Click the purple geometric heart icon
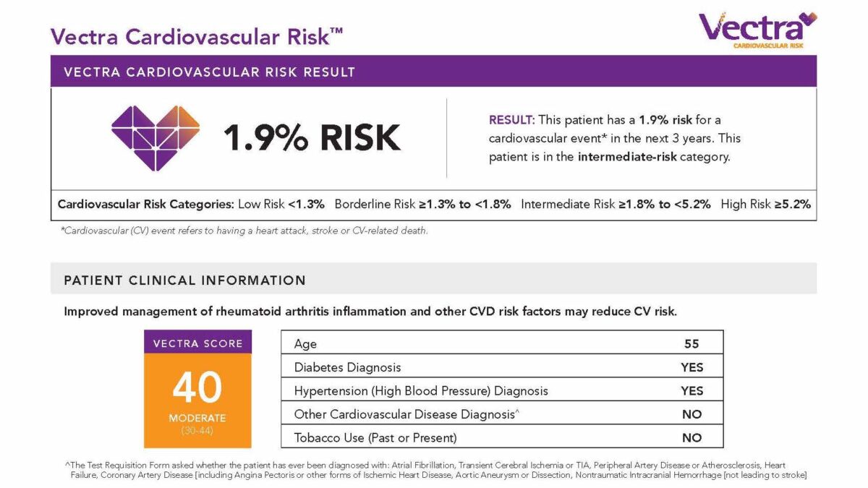The image size is (868, 488). (x=155, y=137)
